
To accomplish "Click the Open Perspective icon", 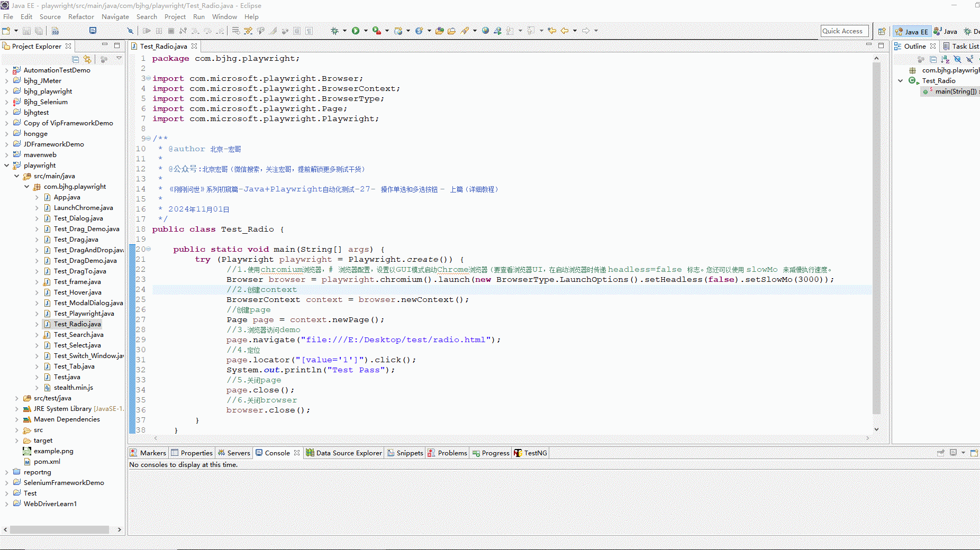I will click(882, 31).
